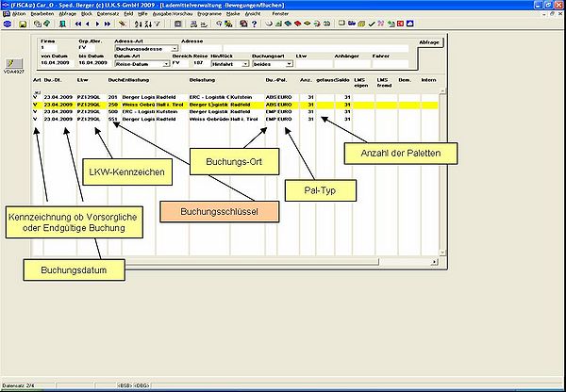Click the green door exit icon
The image size is (566, 392).
coord(62,24)
